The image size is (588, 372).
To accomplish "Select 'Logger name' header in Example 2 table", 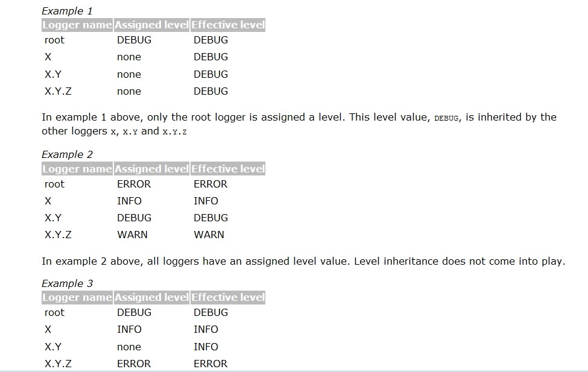I will (x=77, y=169).
